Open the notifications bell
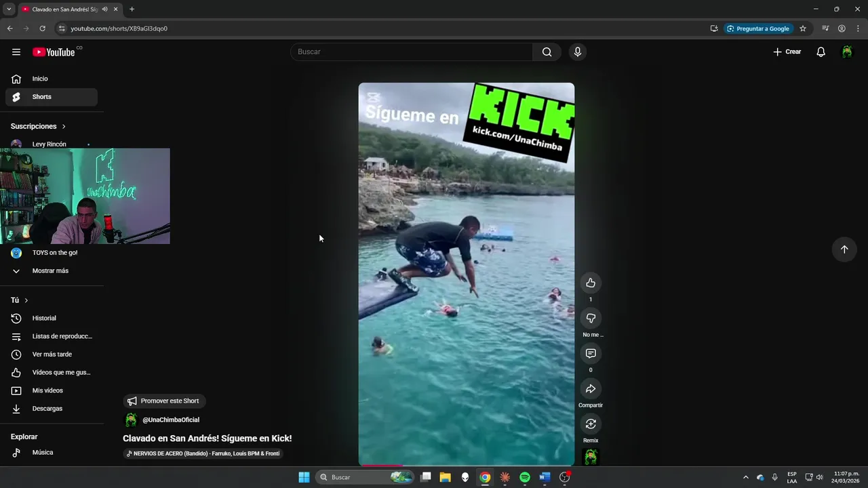Viewport: 868px width, 488px height. tap(821, 52)
